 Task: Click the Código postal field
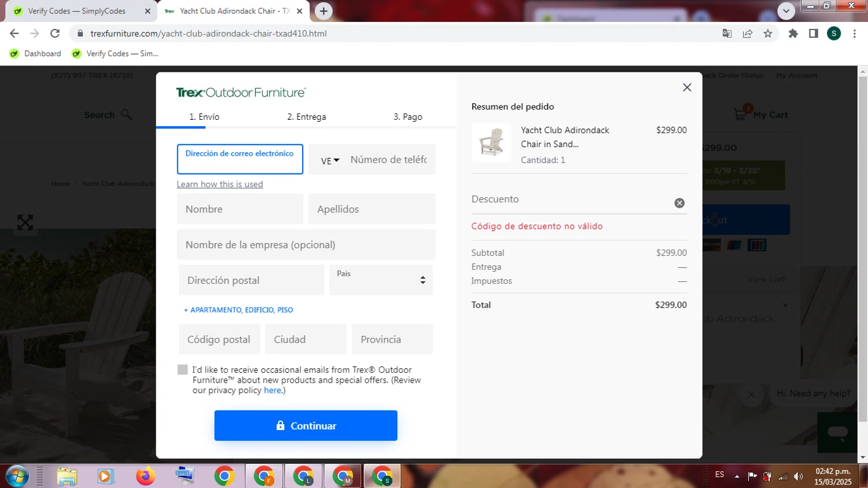[x=219, y=339]
